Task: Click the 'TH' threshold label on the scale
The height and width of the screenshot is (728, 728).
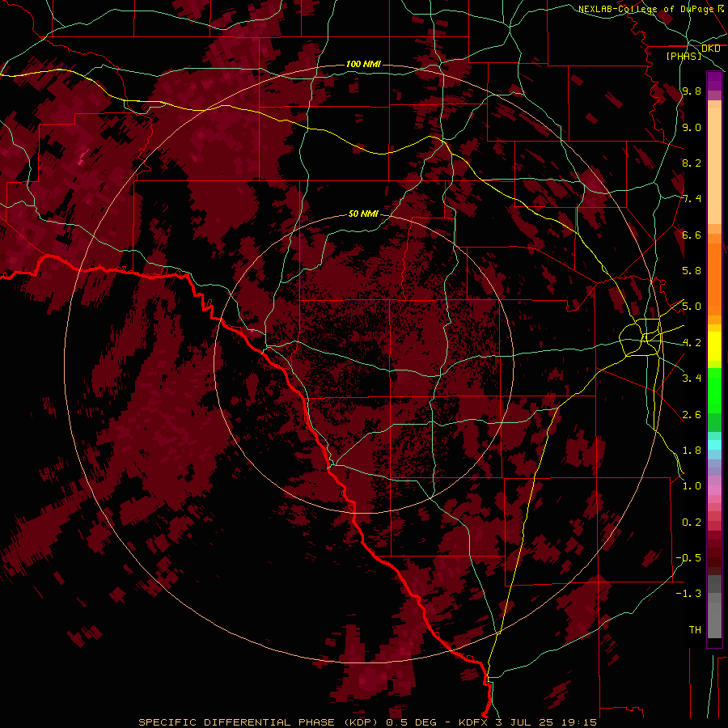Action: coord(695,630)
